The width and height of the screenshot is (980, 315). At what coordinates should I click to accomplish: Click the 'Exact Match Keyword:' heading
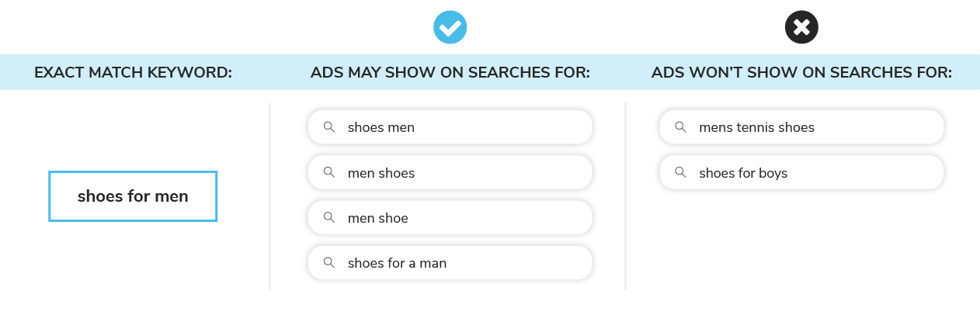[x=133, y=73]
